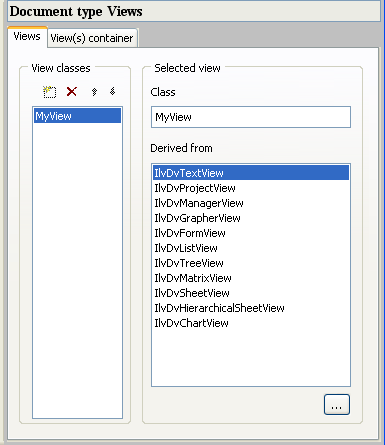Choose IlvDvManagerView as base class
The width and height of the screenshot is (385, 445).
pos(251,203)
